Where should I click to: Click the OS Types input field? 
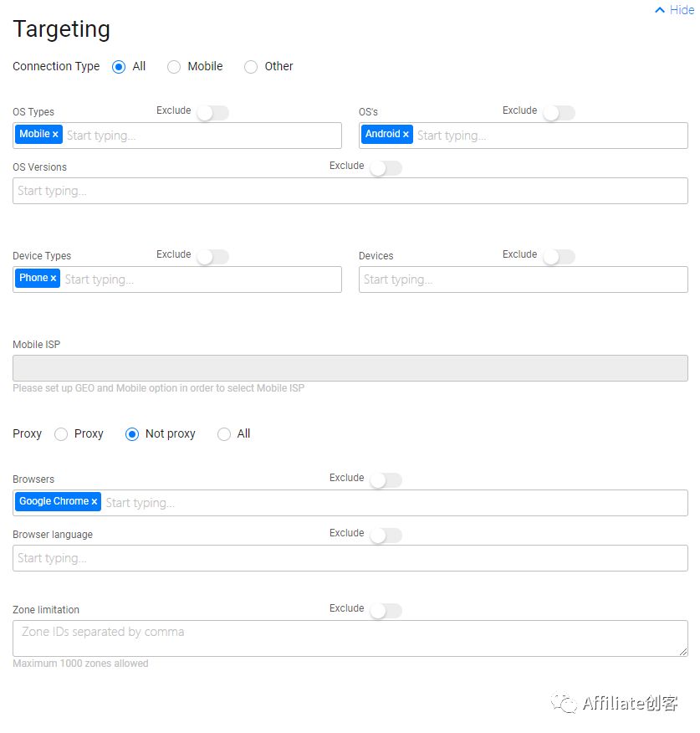[177, 136]
